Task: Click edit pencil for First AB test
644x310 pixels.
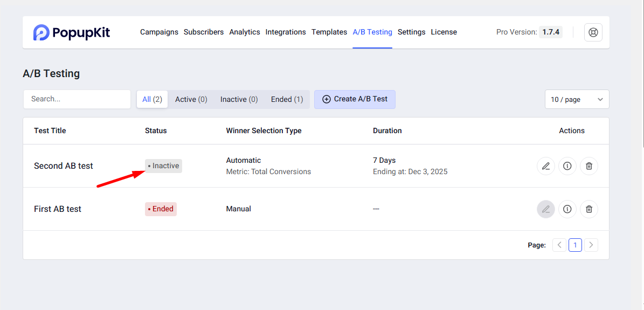Action: point(546,209)
